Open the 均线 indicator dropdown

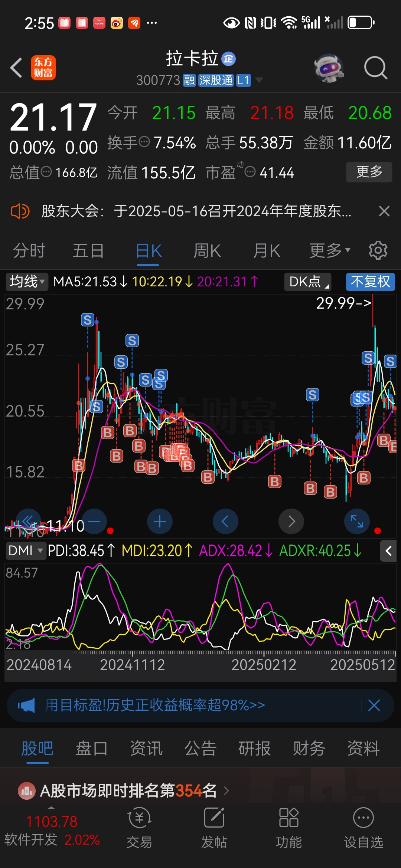pos(26,282)
